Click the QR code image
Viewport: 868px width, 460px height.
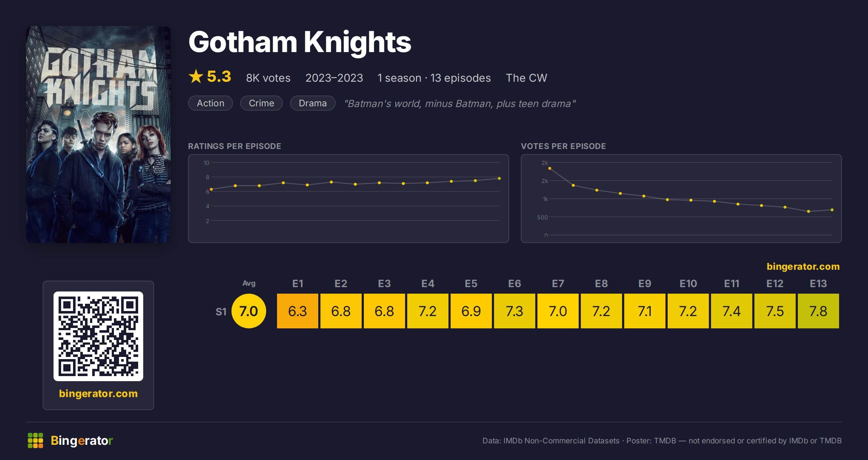coord(98,336)
